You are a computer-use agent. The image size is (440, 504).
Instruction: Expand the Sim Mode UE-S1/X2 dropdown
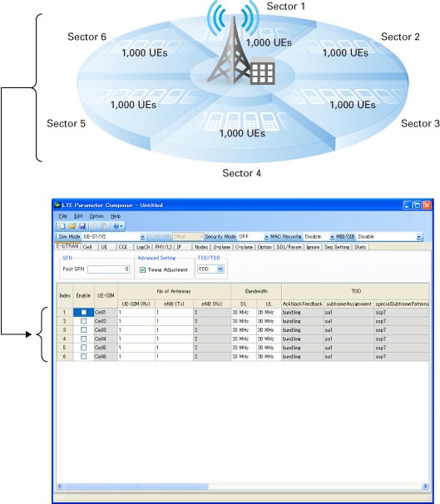(x=142, y=237)
